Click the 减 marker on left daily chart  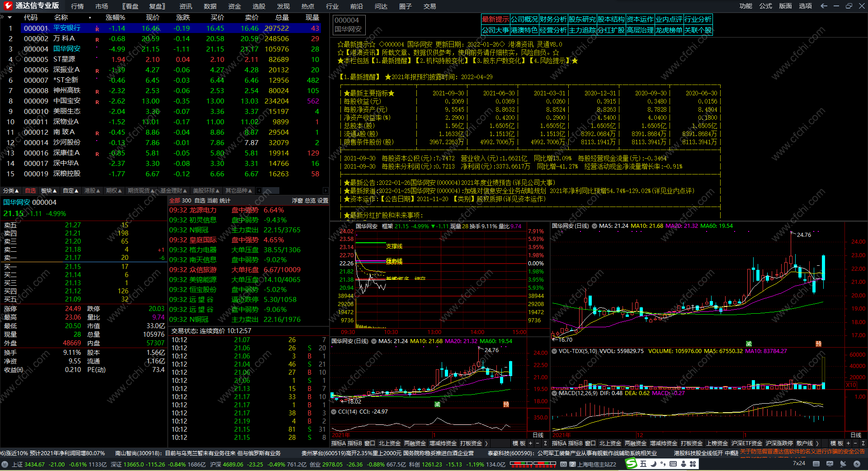pyautogui.click(x=437, y=404)
